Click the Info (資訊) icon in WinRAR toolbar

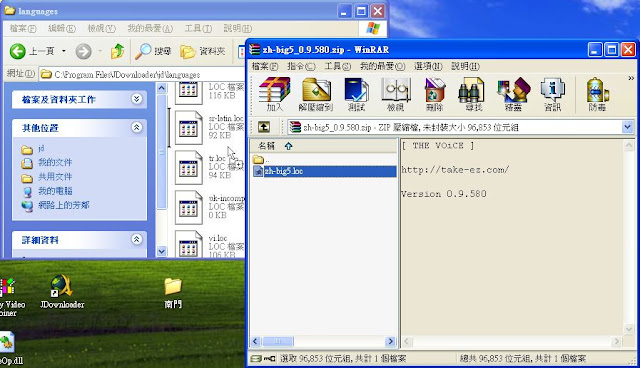click(x=552, y=95)
